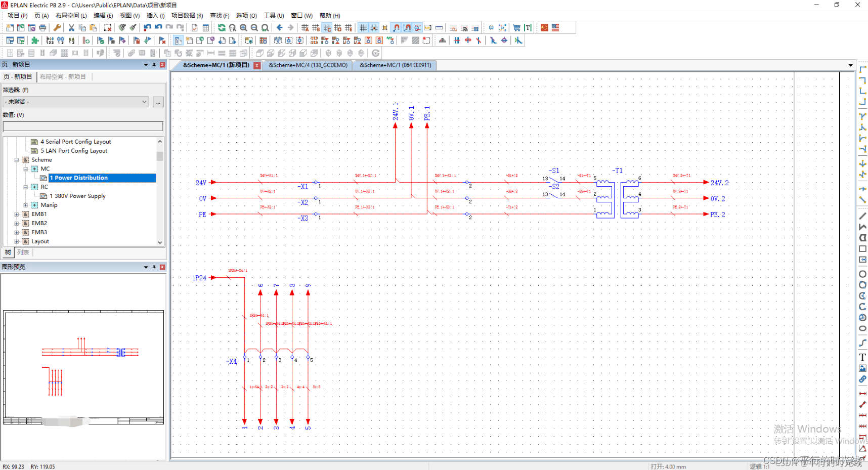The width and height of the screenshot is (868, 470).
Task: Select the upper-left angle connection tool
Action: pos(862,69)
